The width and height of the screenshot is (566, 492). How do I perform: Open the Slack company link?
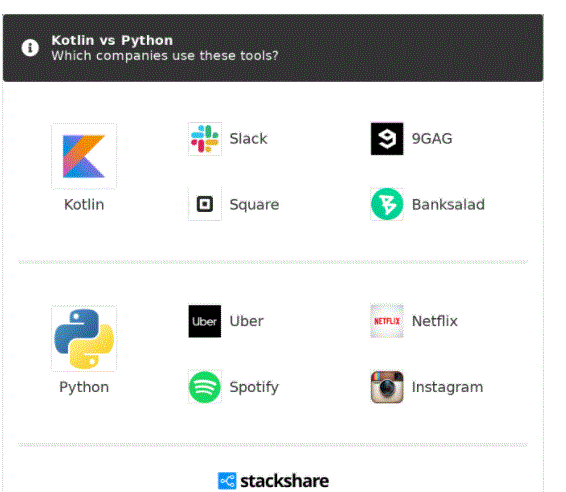tap(249, 139)
